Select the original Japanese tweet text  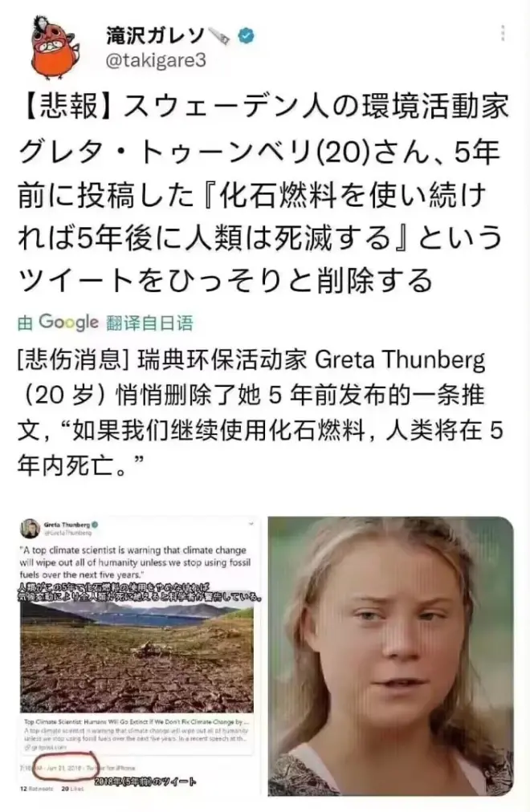coord(262,193)
